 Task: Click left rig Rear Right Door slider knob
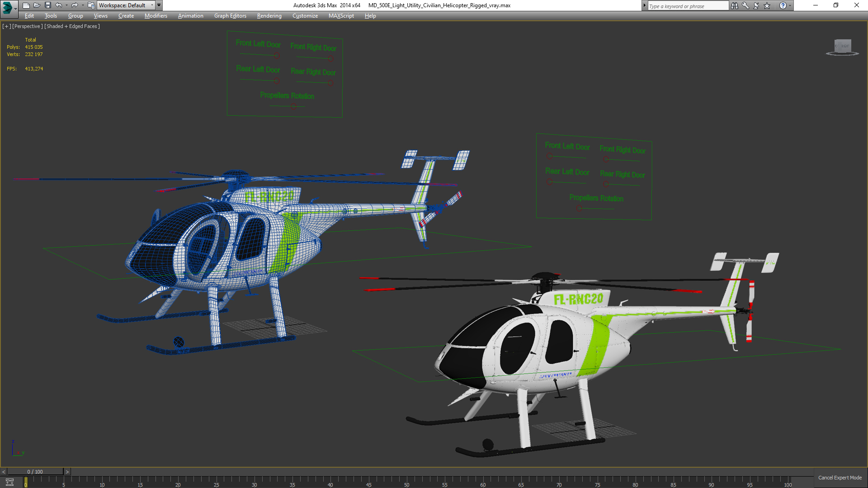click(x=331, y=83)
